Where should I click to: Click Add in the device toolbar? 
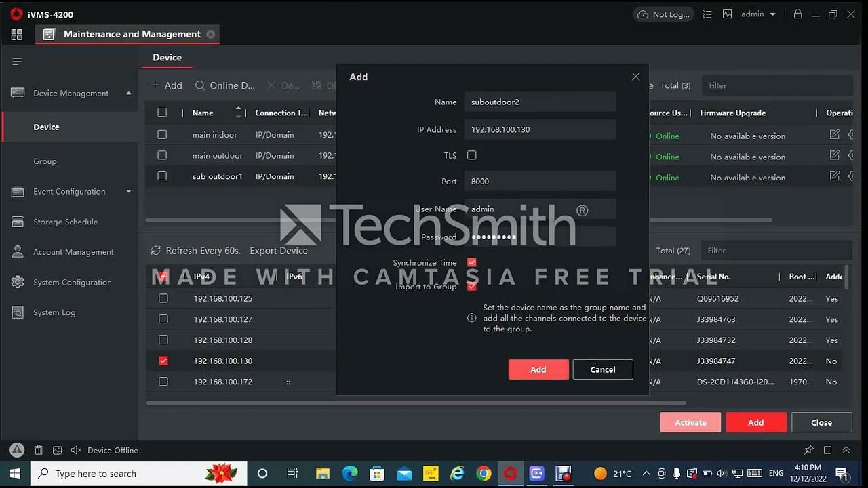(166, 85)
